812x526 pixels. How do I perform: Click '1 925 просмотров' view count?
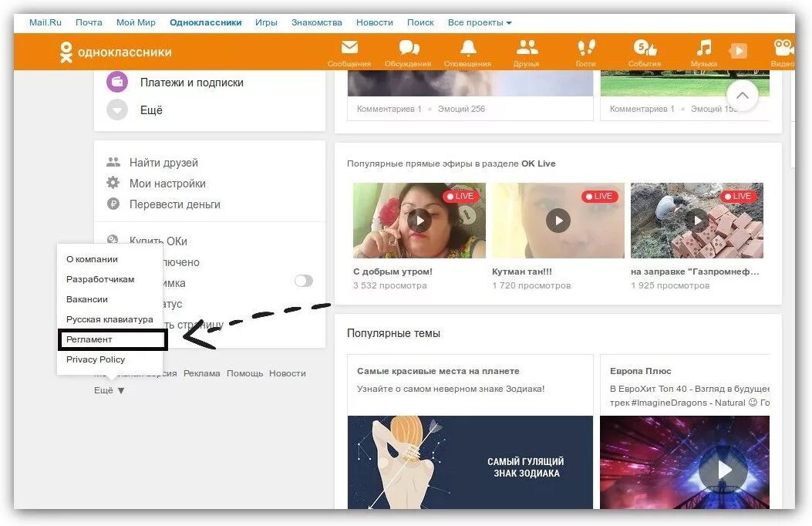pos(670,285)
